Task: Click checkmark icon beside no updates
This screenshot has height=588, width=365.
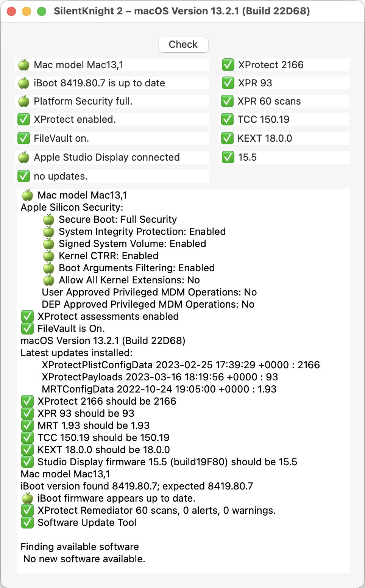Action: [24, 176]
